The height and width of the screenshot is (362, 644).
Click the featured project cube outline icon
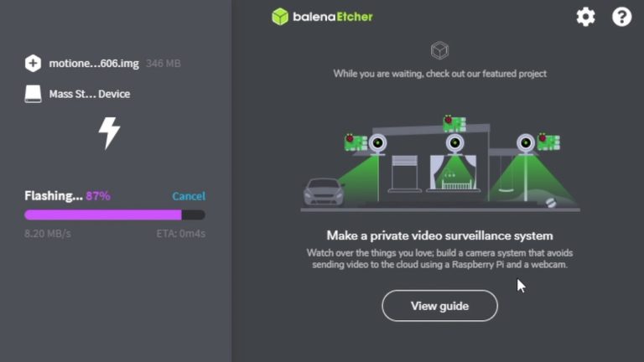click(x=439, y=50)
